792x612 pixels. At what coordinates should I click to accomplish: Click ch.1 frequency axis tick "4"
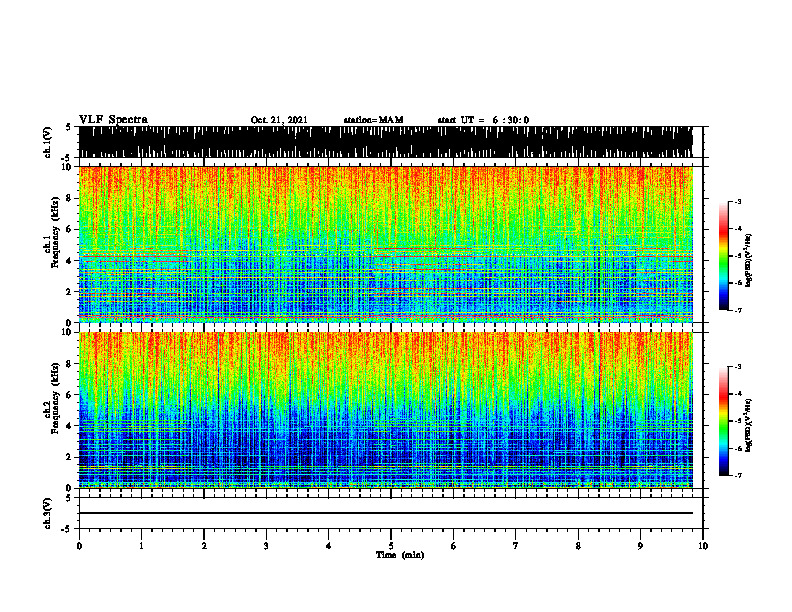[69, 261]
